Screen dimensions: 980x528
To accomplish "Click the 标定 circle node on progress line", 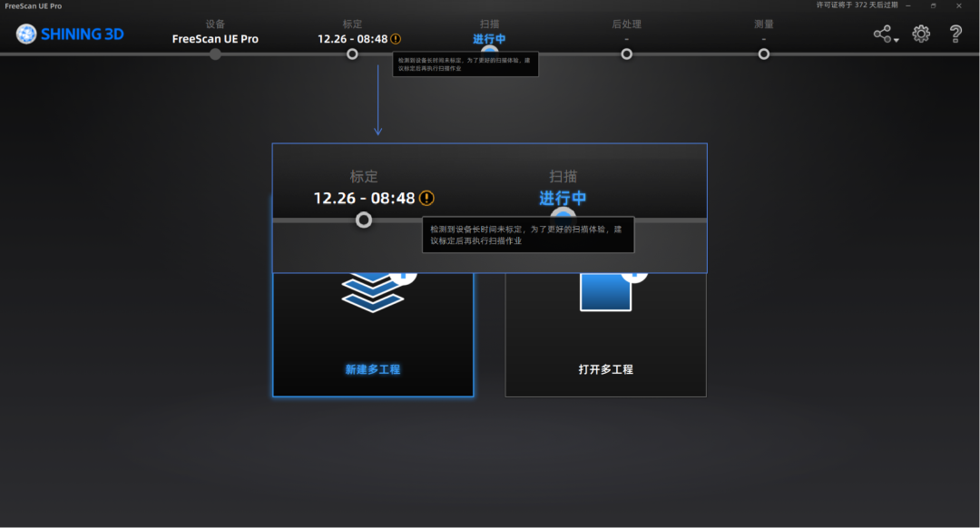I will [352, 54].
